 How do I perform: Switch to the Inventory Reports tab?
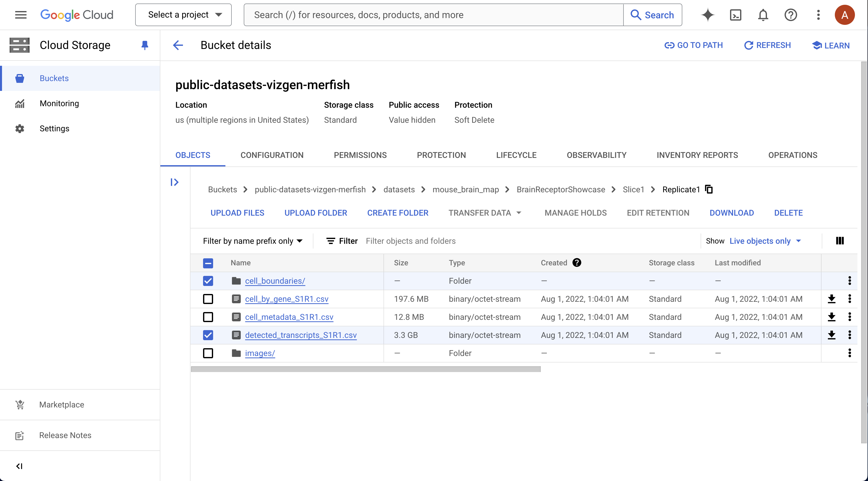pos(697,155)
